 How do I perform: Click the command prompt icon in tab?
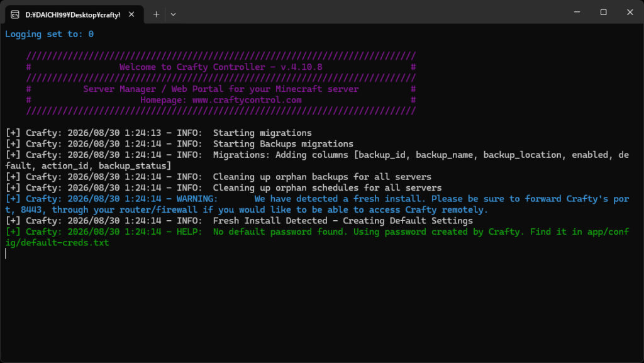click(x=15, y=14)
